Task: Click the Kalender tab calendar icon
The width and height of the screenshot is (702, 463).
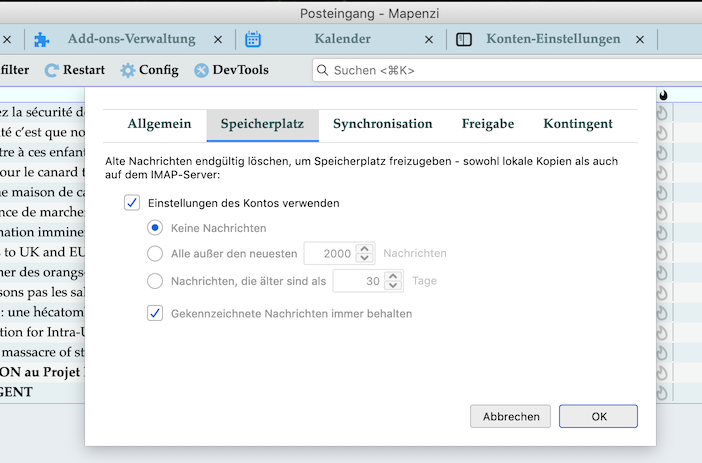Action: [x=253, y=40]
